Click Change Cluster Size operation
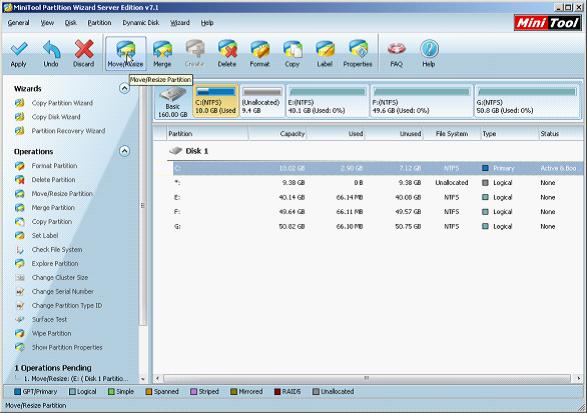The width and height of the screenshot is (587, 413). click(x=60, y=277)
